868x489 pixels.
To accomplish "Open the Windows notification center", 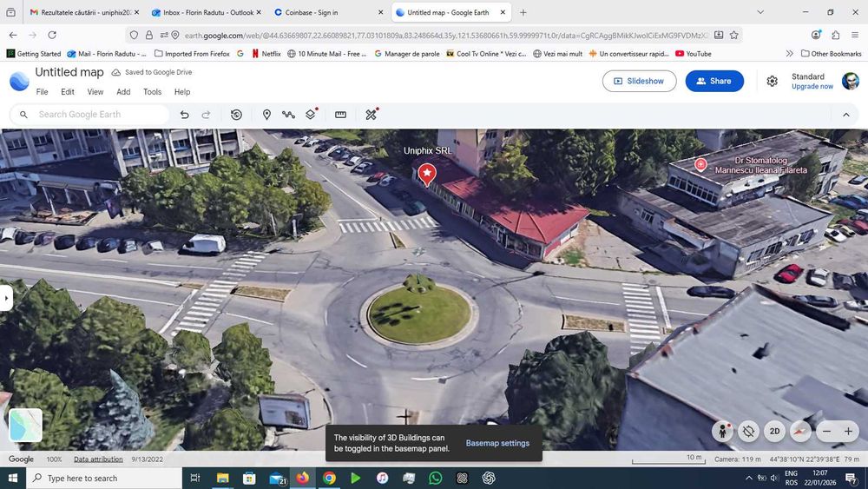I will point(852,478).
